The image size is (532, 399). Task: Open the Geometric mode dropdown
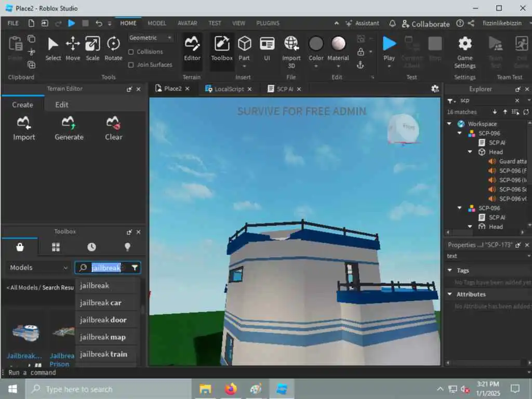coord(150,37)
